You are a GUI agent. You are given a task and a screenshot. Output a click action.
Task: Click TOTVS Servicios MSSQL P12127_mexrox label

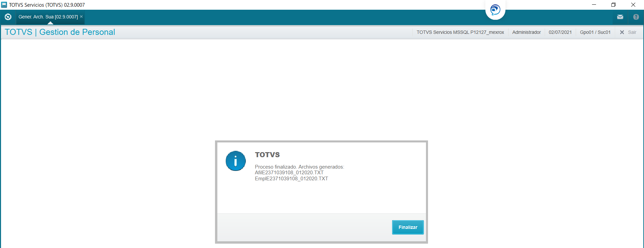[460, 32]
